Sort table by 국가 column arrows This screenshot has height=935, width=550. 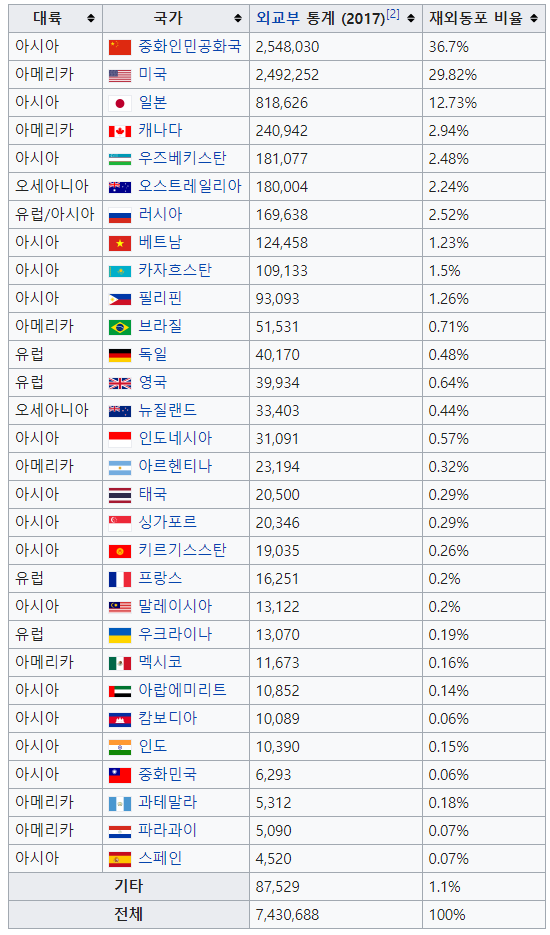[238, 18]
